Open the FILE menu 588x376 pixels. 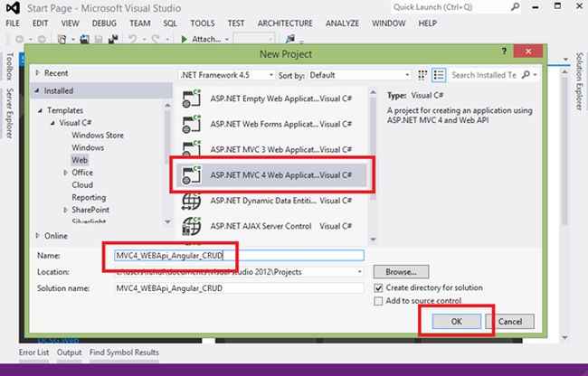coord(13,23)
